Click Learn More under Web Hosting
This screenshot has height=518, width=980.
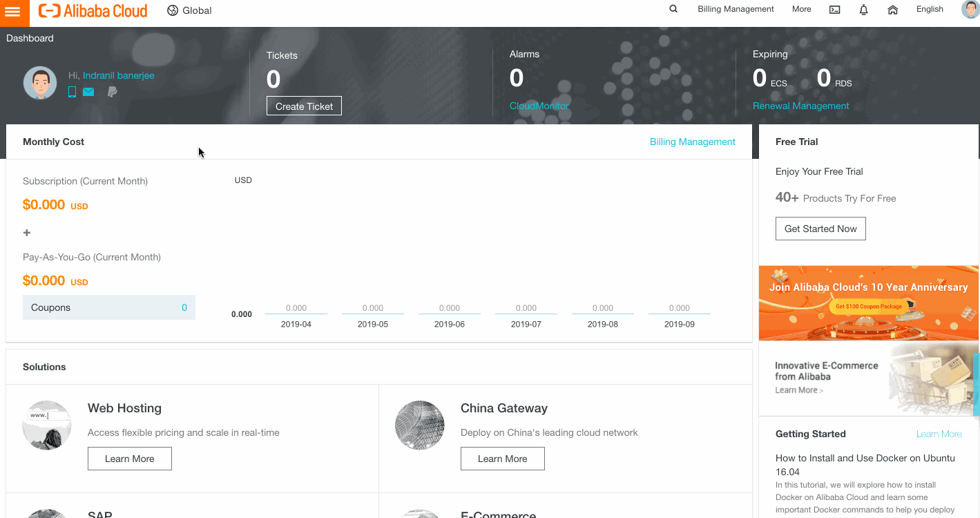[130, 459]
